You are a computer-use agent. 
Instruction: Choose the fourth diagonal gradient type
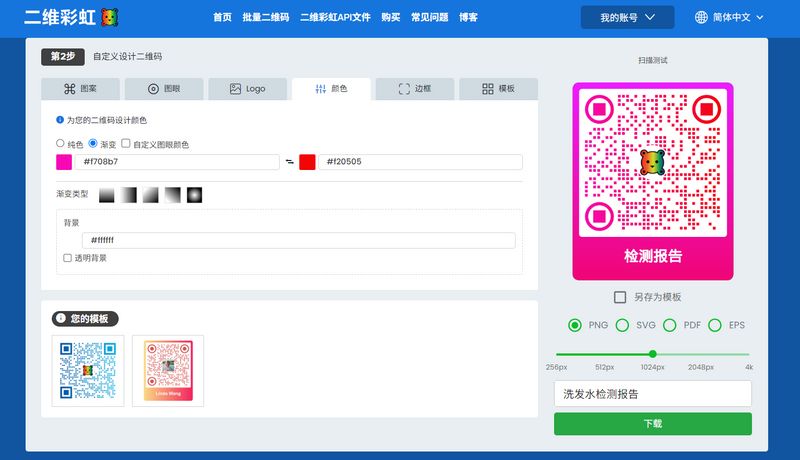click(172, 195)
